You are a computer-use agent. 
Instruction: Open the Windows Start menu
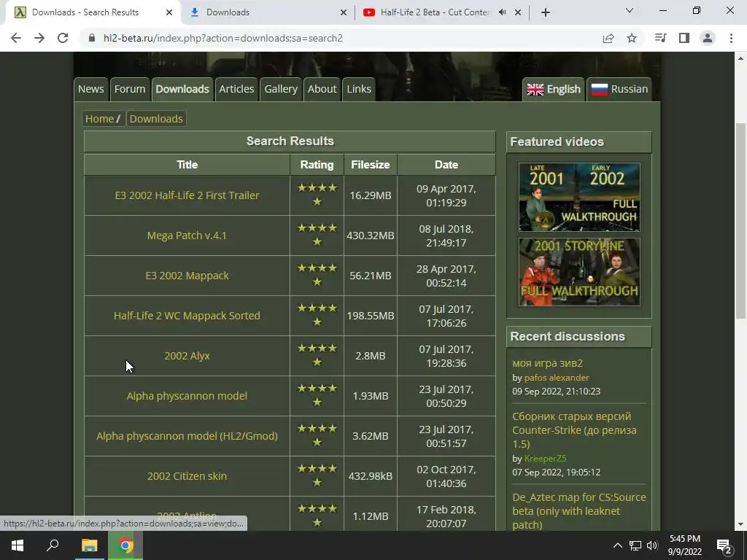[x=18, y=545]
